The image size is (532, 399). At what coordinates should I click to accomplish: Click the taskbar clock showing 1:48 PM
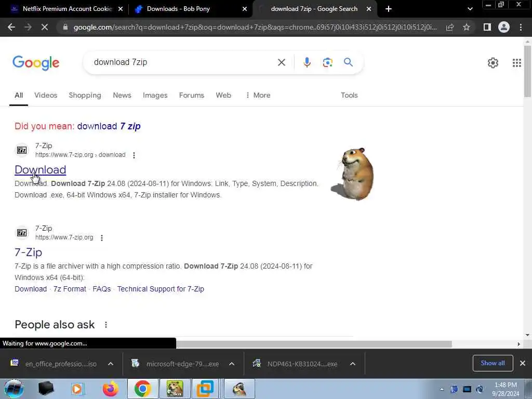[x=506, y=389]
